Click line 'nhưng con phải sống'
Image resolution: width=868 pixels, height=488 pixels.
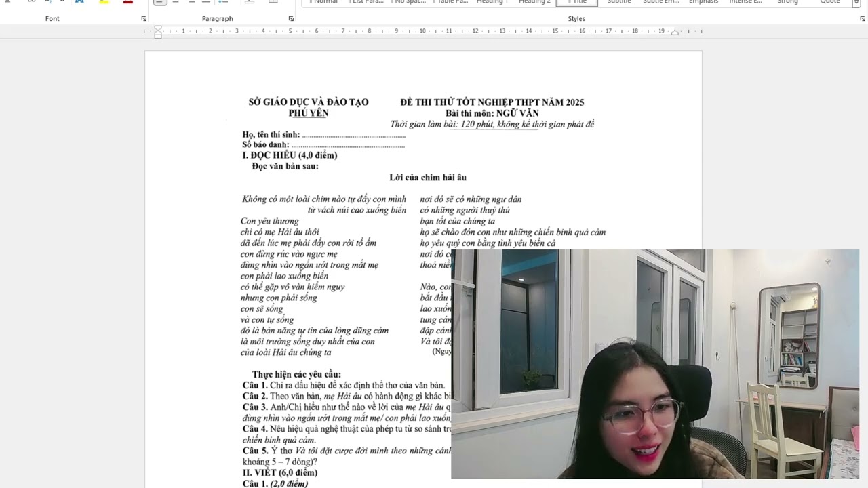(x=279, y=298)
